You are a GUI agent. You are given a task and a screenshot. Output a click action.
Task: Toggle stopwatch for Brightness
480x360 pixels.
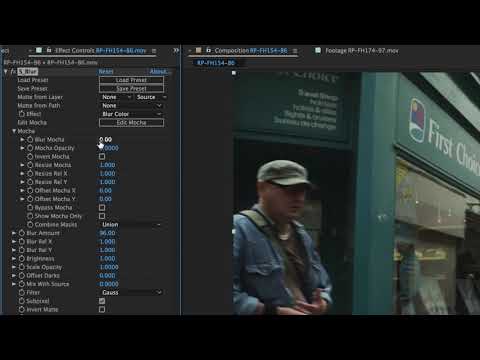22,259
